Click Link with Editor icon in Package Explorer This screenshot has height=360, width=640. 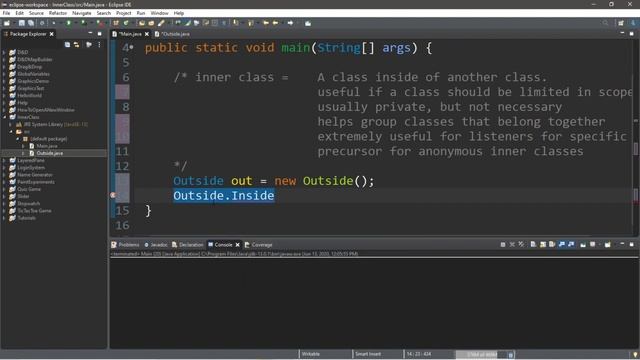click(x=77, y=44)
